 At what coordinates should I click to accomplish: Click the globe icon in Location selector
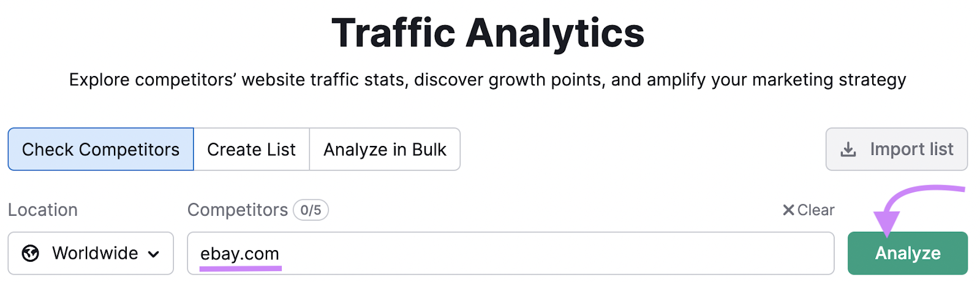click(31, 253)
